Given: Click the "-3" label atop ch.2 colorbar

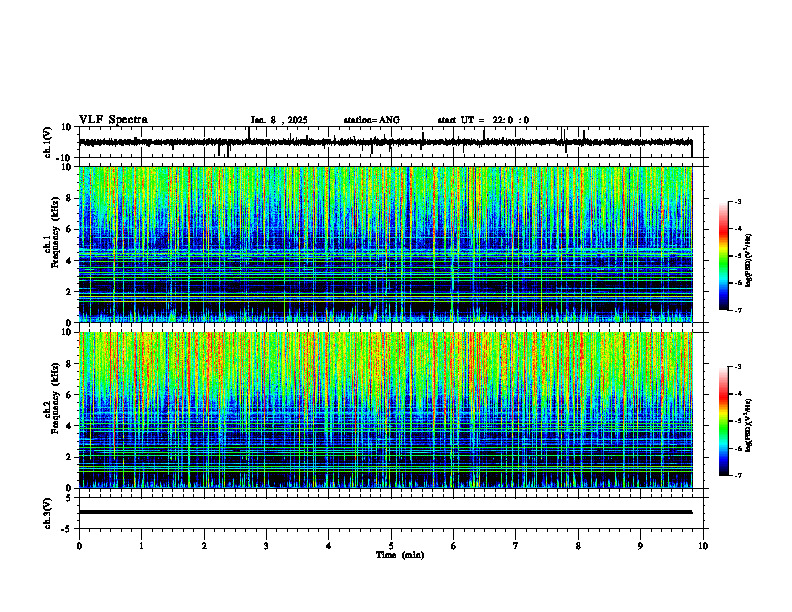Looking at the screenshot, I should (x=737, y=367).
